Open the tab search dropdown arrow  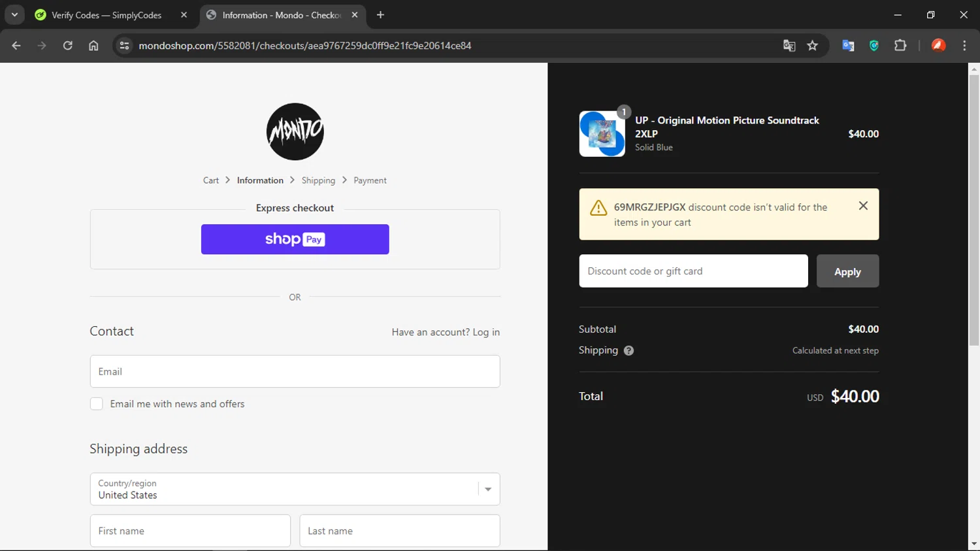pyautogui.click(x=14, y=14)
